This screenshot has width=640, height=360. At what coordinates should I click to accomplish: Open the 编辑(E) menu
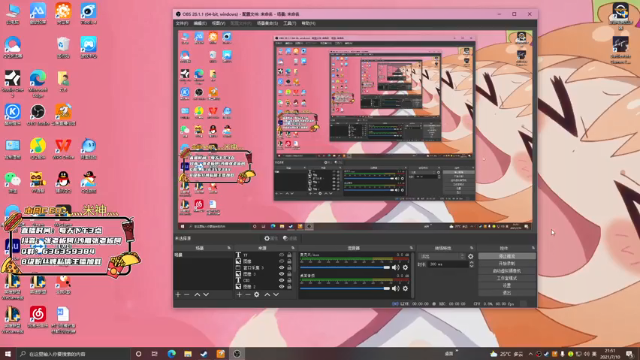[200, 23]
